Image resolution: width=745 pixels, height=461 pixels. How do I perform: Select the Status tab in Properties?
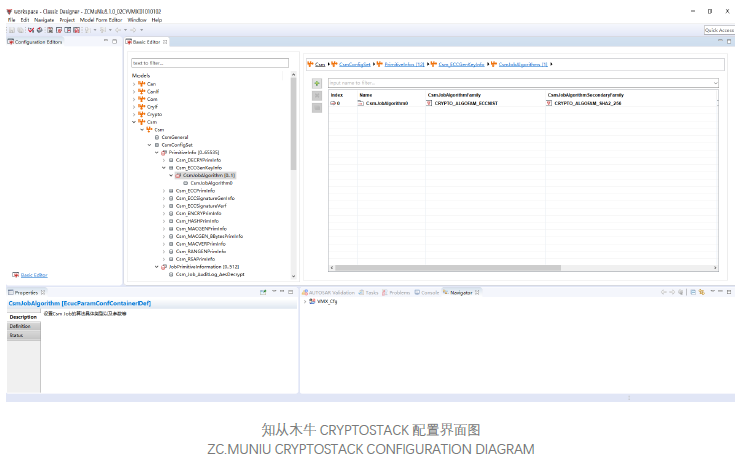pyautogui.click(x=23, y=335)
